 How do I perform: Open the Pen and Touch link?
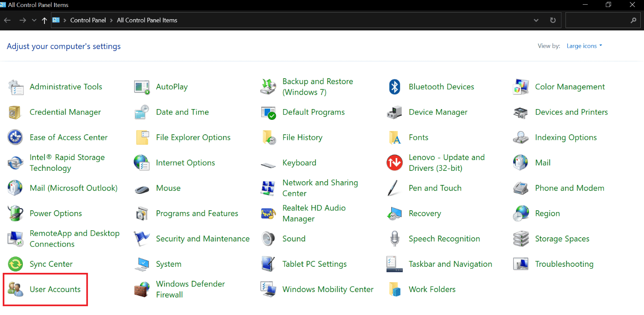[435, 188]
